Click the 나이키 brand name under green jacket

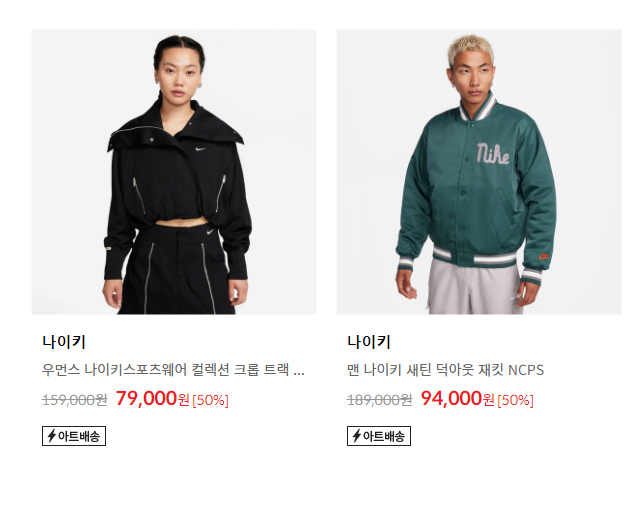coord(368,341)
